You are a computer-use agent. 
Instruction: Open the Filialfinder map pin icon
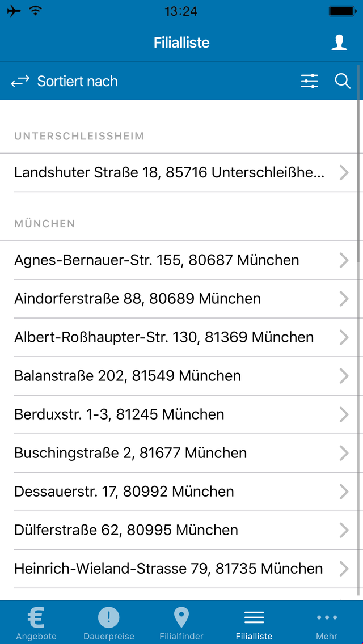tap(181, 615)
